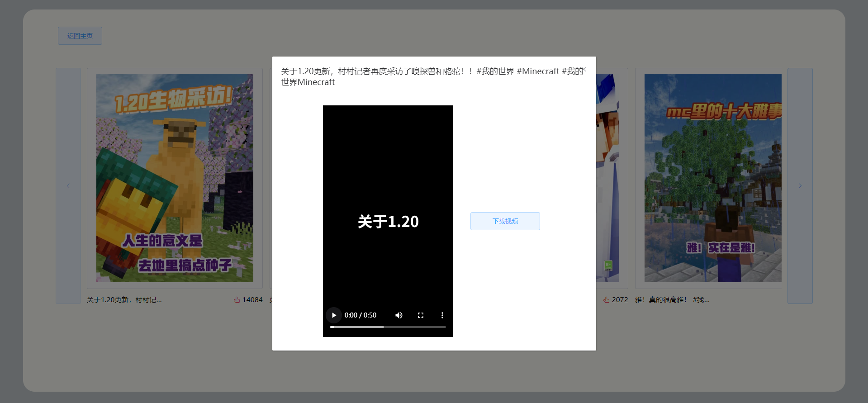The height and width of the screenshot is (403, 868).
Task: Click the 2072 like count
Action: [x=620, y=299]
